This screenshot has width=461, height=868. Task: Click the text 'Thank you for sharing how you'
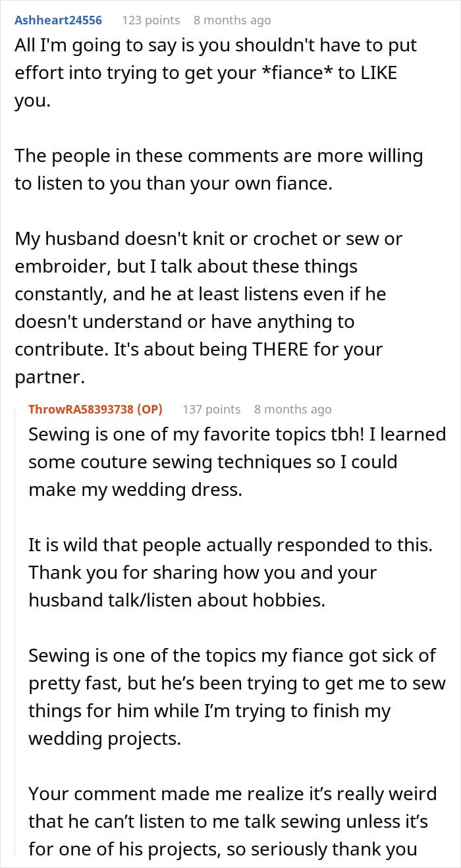(202, 586)
